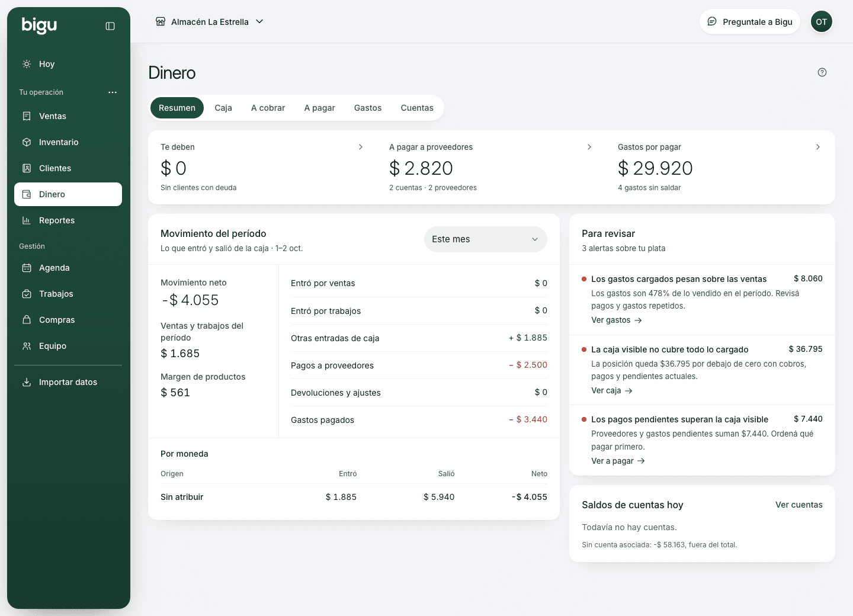Click the Clientes contact icon
Image resolution: width=853 pixels, height=616 pixels.
27,168
